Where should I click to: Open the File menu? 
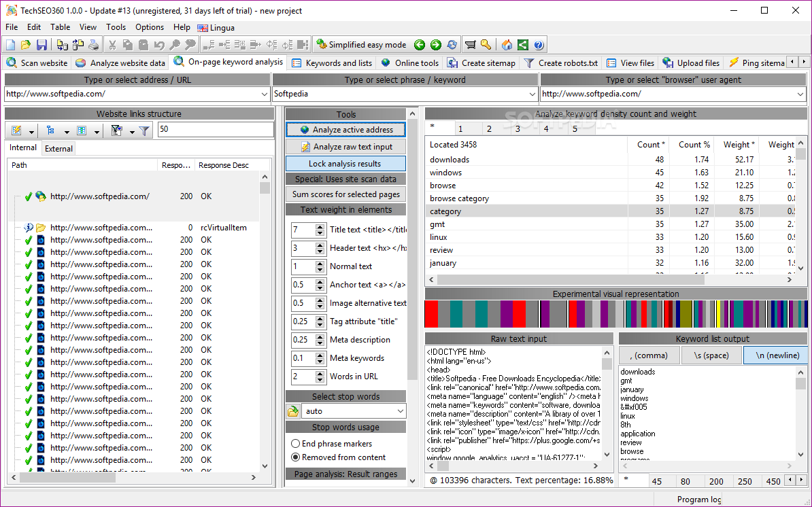(x=12, y=27)
